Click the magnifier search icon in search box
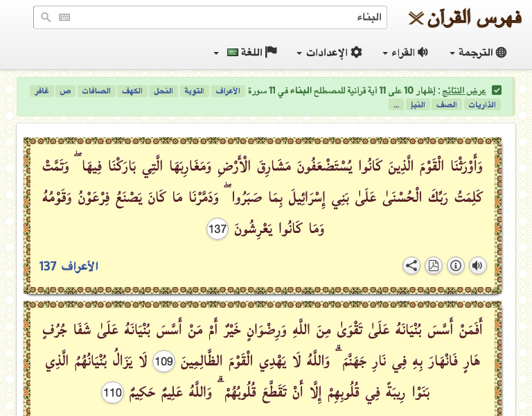 tap(46, 18)
